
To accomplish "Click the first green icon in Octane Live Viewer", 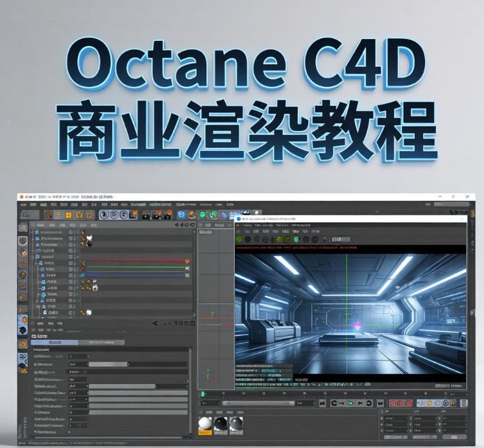I will tap(240, 239).
